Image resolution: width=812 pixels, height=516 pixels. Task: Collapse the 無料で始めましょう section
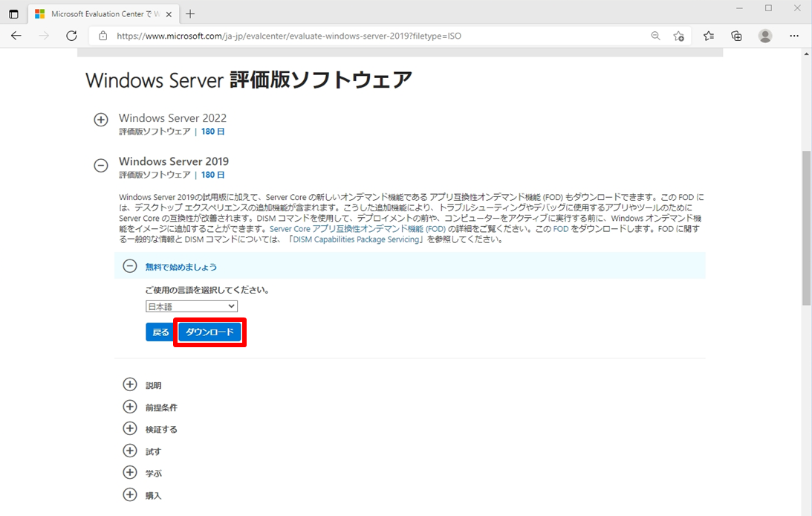pyautogui.click(x=129, y=266)
